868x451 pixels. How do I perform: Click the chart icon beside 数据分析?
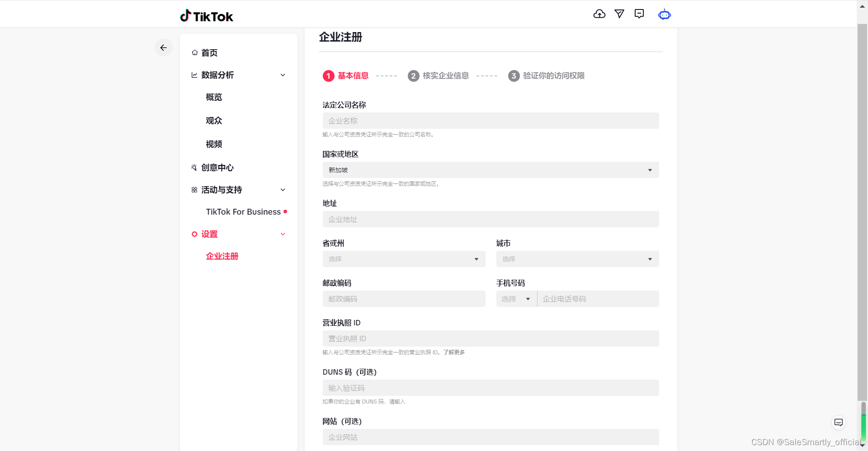click(x=194, y=75)
